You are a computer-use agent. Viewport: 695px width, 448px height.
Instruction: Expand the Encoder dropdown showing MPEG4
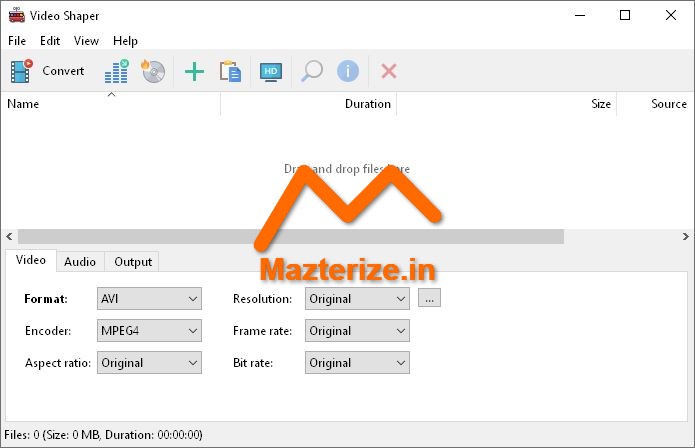149,331
